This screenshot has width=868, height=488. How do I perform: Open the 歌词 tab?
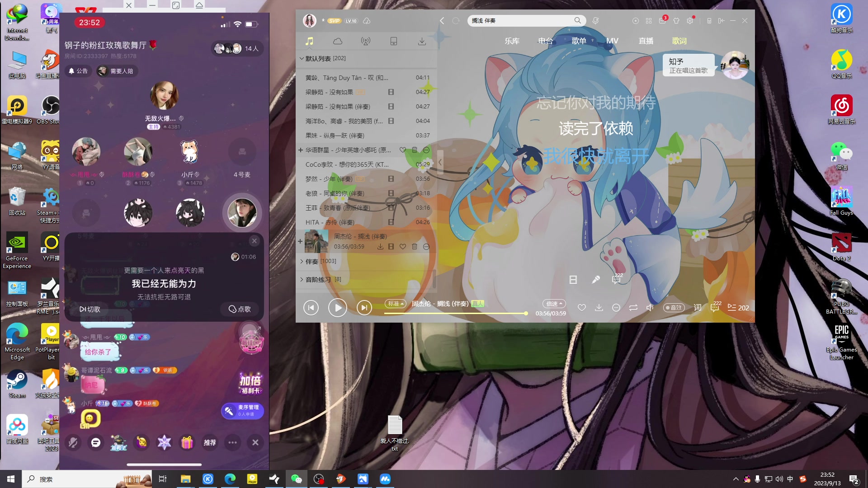click(679, 41)
